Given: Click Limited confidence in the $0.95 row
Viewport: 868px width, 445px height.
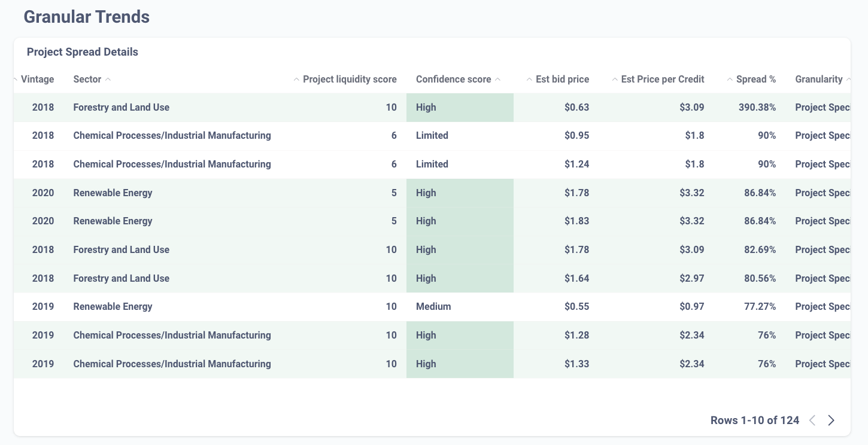Looking at the screenshot, I should click(432, 136).
